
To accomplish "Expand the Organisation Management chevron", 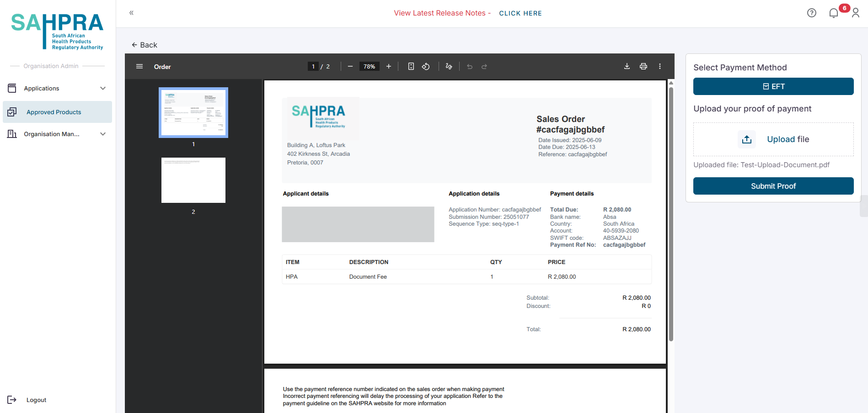I will click(x=103, y=134).
